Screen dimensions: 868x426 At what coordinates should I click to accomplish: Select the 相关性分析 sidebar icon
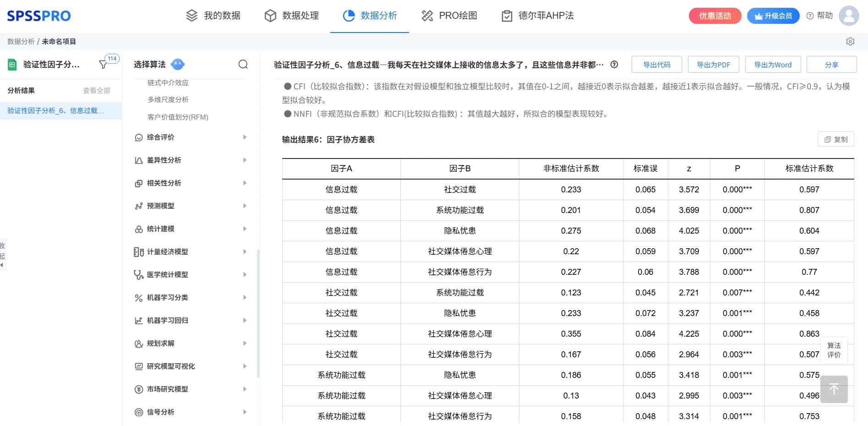(139, 183)
